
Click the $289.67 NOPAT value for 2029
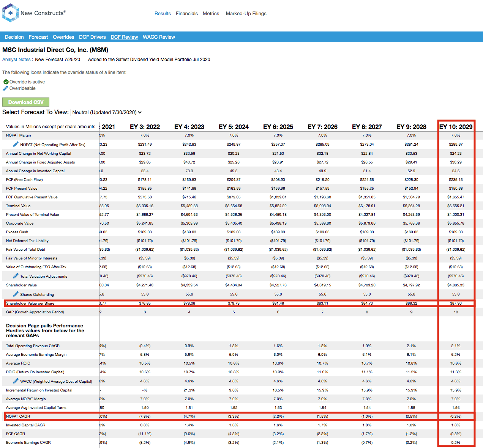456,145
